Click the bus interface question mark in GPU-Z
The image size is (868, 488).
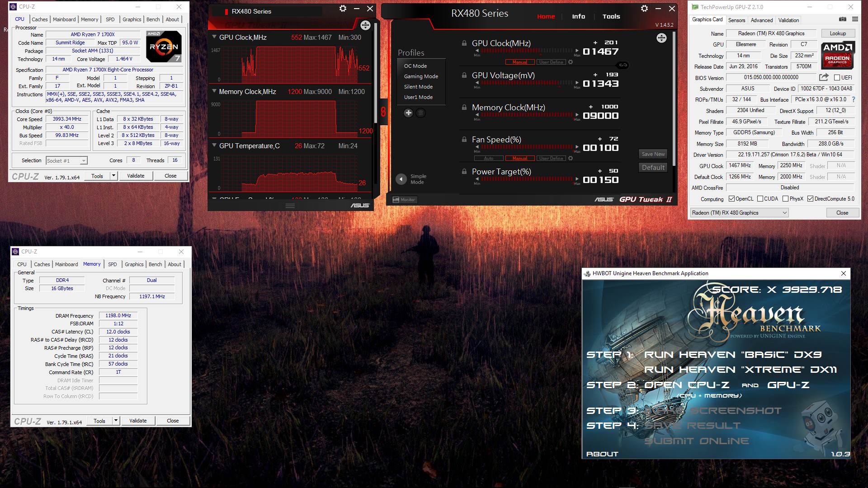[x=854, y=99]
